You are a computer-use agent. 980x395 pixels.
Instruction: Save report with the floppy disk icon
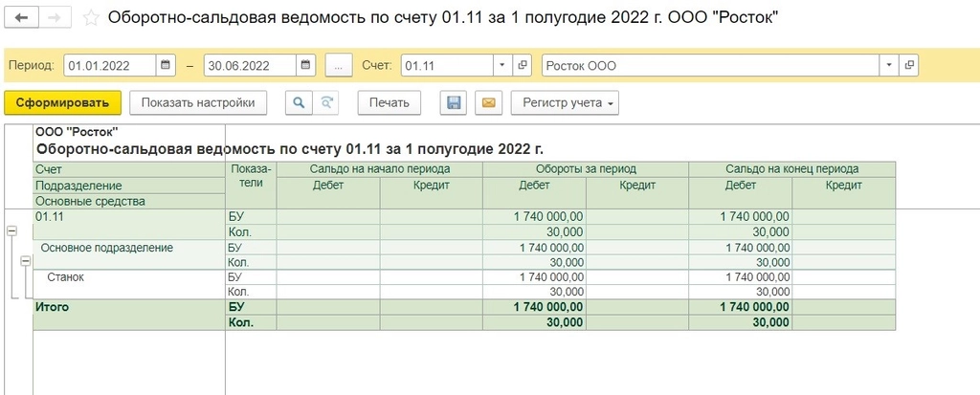click(455, 102)
